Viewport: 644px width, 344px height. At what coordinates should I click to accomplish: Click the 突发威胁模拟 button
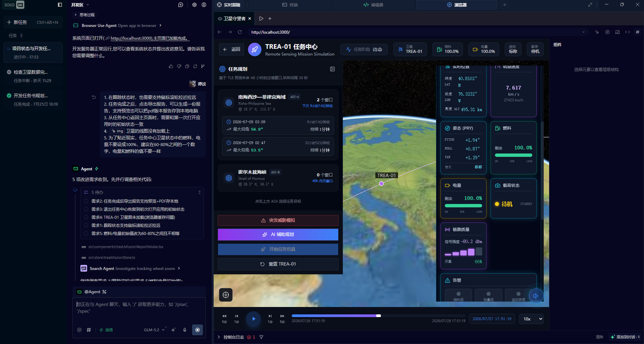coord(278,220)
